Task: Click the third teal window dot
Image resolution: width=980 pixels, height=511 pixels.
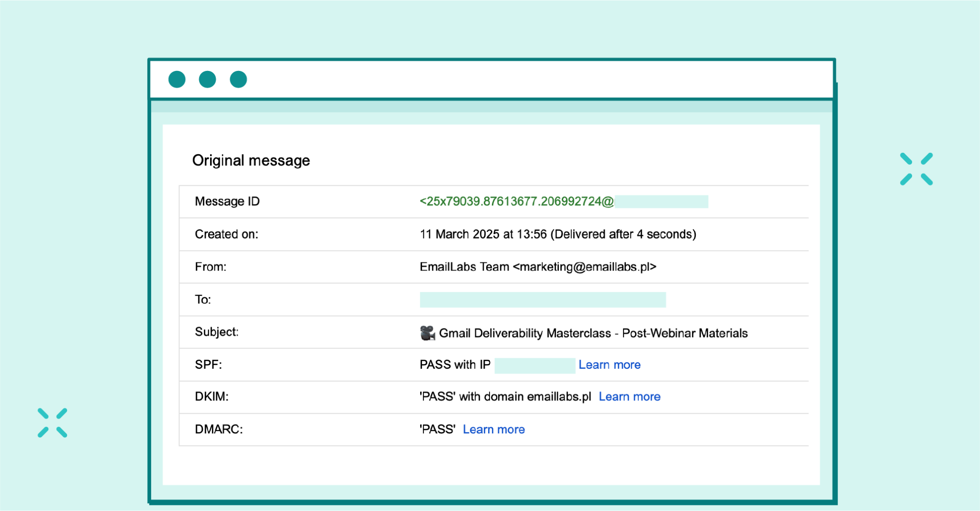Action: [x=239, y=79]
